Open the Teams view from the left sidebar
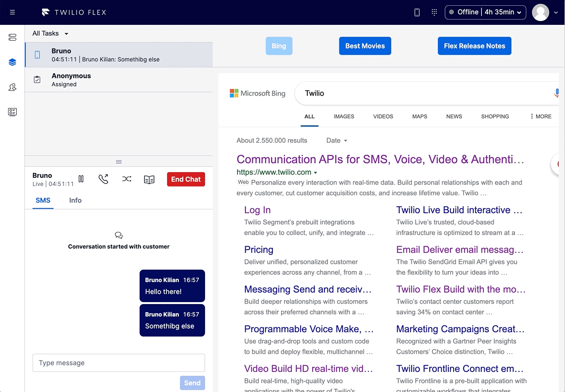The width and height of the screenshot is (565, 392). 12,87
